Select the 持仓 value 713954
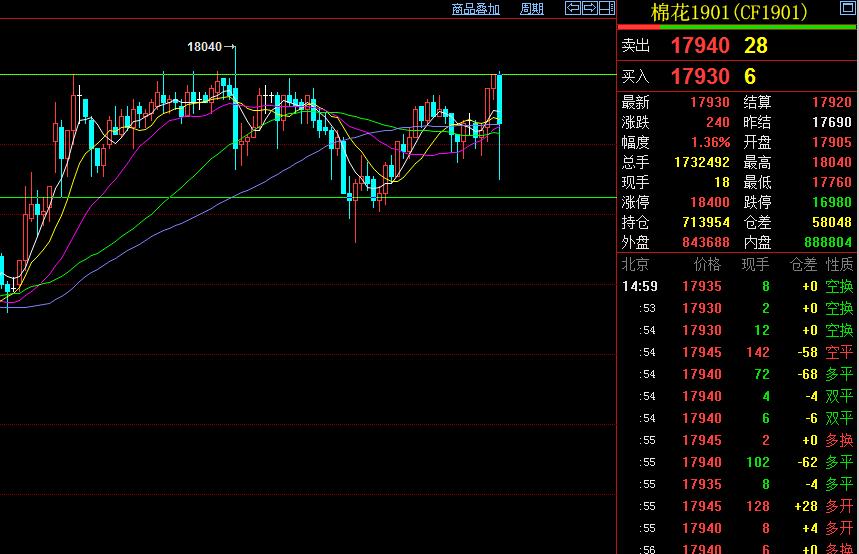This screenshot has height=554, width=859. (x=706, y=222)
